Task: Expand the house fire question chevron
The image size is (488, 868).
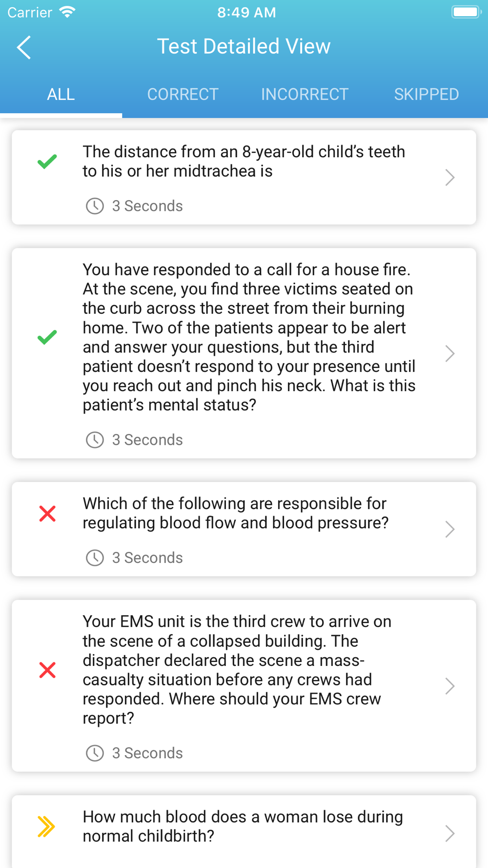Action: click(450, 353)
